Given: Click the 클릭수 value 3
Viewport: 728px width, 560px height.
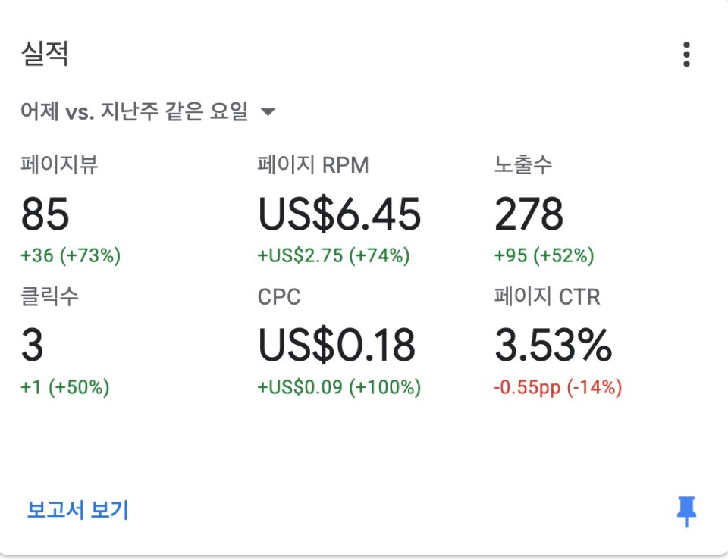Looking at the screenshot, I should [33, 346].
